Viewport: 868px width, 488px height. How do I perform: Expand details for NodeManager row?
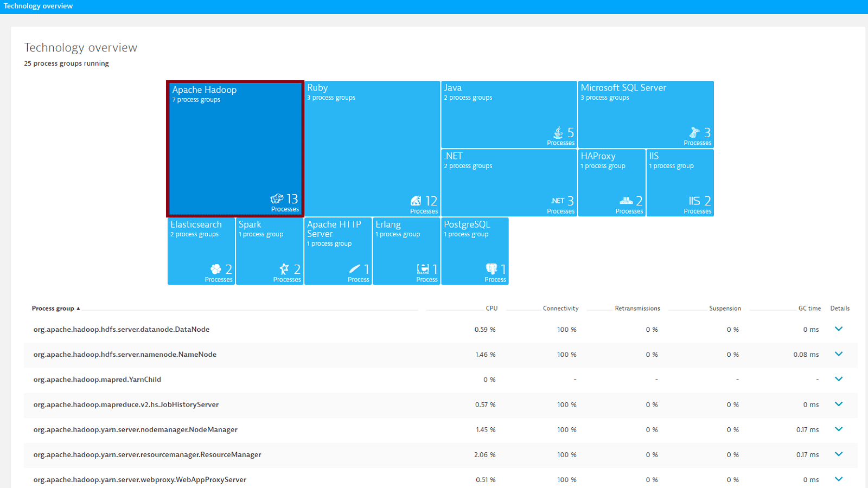839,429
